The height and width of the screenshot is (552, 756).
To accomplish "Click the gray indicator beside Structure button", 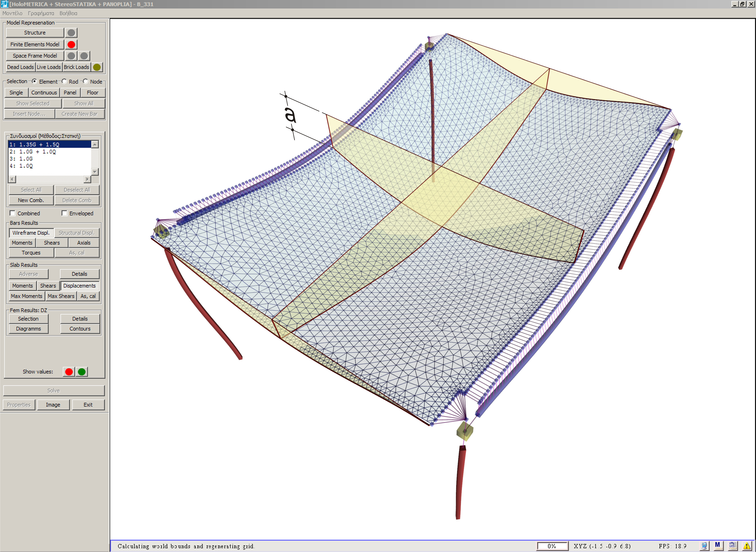I will coord(71,33).
